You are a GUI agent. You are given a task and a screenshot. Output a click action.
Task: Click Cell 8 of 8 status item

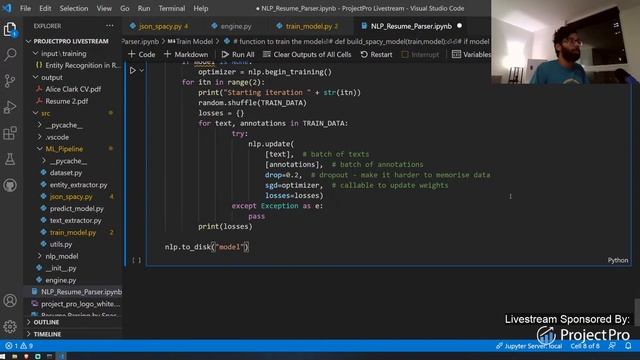point(585,346)
